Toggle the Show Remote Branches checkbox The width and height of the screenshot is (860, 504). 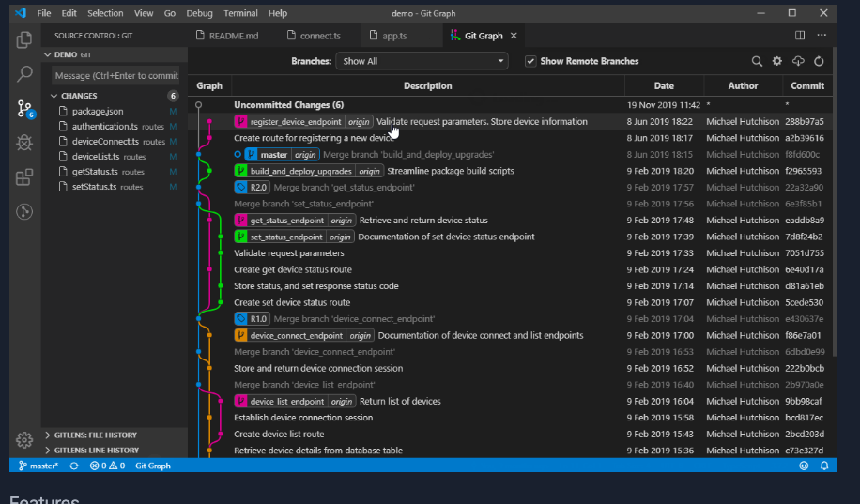530,61
